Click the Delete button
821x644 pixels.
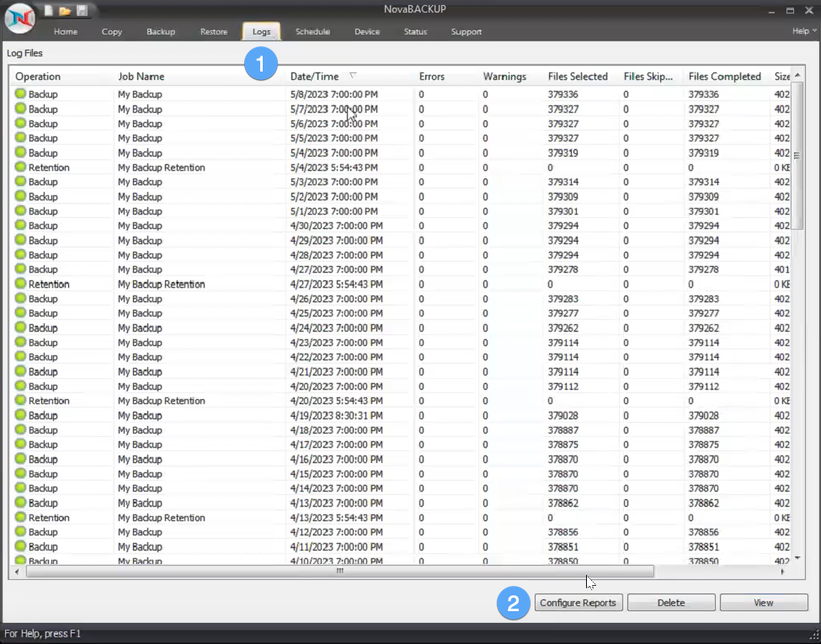tap(671, 603)
